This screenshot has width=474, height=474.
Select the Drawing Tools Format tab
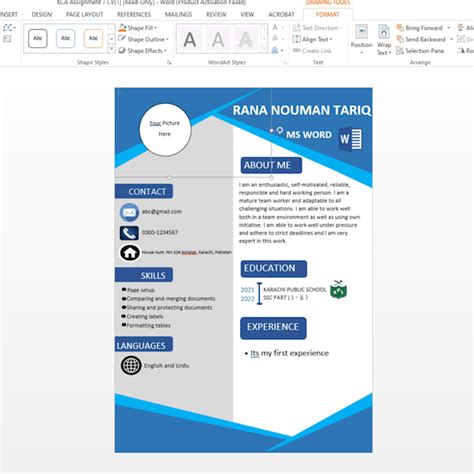(x=328, y=15)
